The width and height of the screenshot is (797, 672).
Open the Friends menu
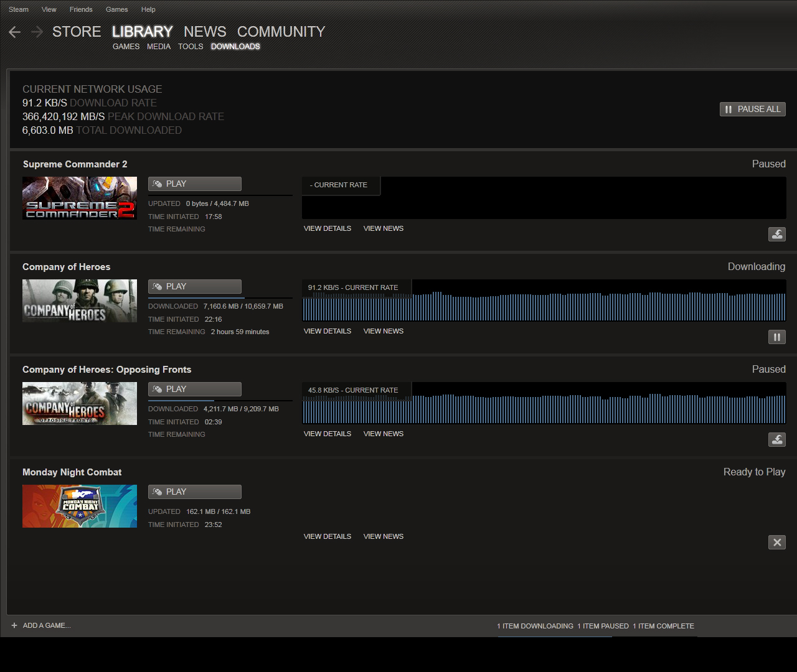click(81, 9)
